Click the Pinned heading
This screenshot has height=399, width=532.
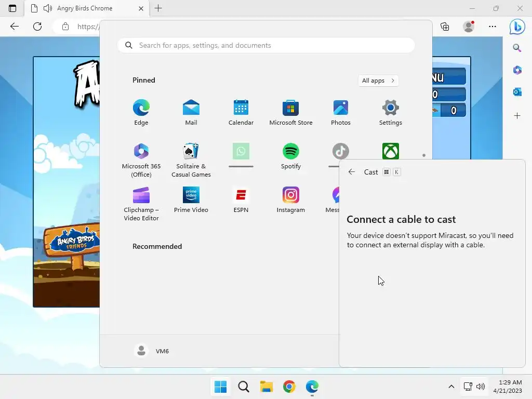pyautogui.click(x=144, y=80)
